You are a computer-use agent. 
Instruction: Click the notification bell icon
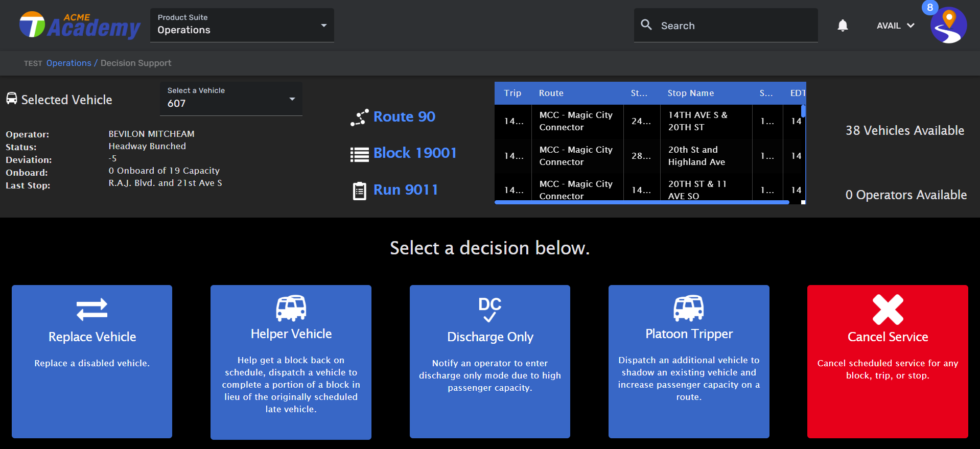(843, 26)
